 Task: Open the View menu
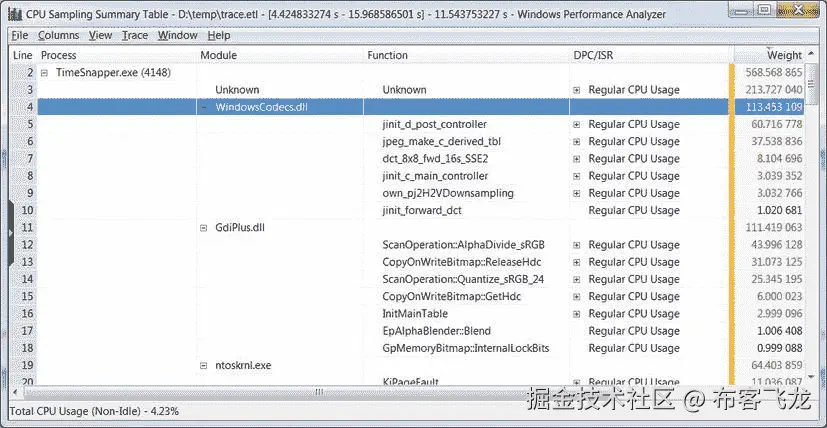click(100, 35)
